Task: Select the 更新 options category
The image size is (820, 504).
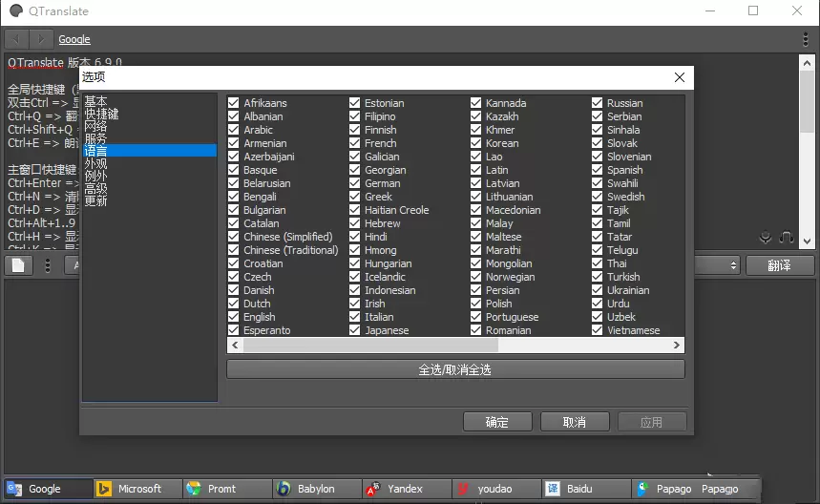Action: (149, 200)
